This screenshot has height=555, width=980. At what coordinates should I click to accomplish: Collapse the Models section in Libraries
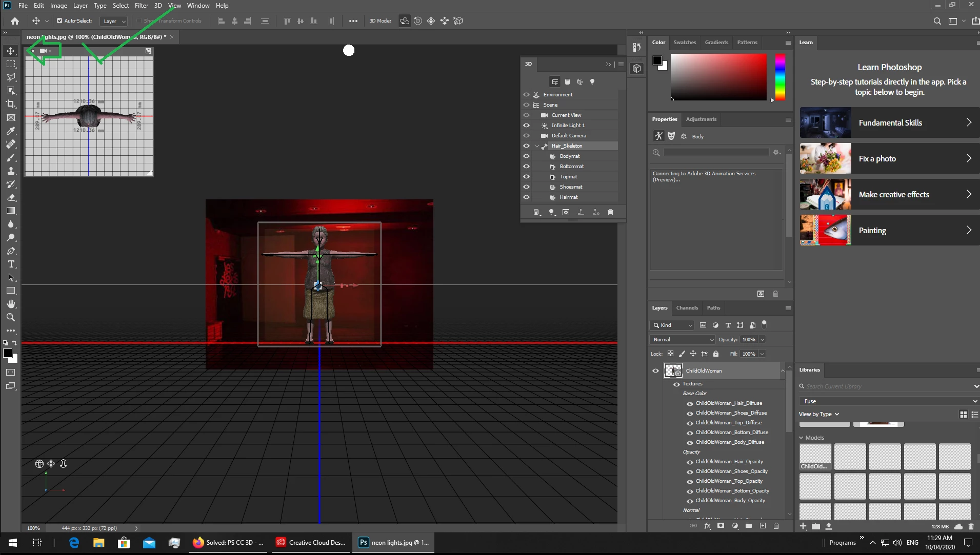(x=802, y=438)
